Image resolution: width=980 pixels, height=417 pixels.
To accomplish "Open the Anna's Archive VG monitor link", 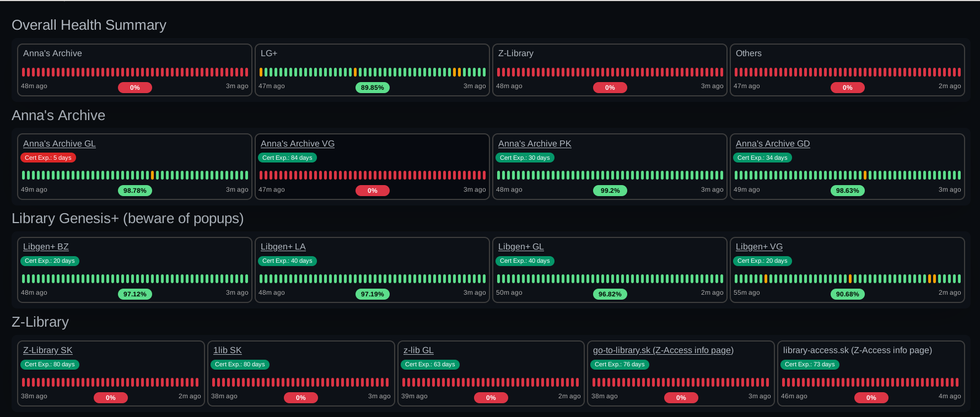I will click(x=298, y=144).
